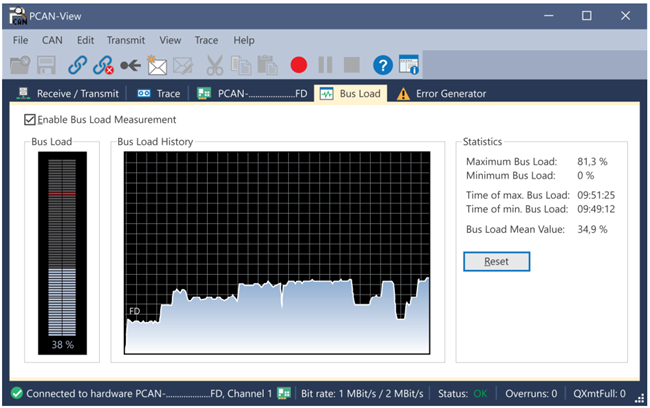Viewport: 650px width, 408px height.
Task: Start recording with the red circle button
Action: pyautogui.click(x=298, y=65)
